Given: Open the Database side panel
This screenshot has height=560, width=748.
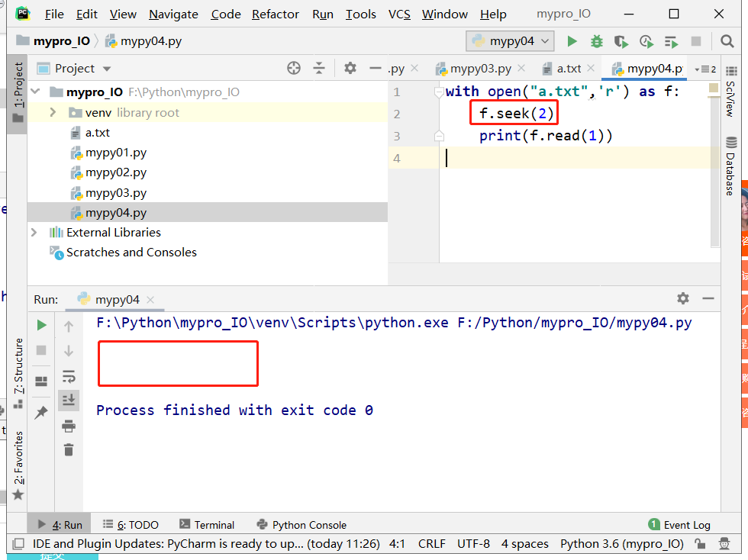Looking at the screenshot, I should click(x=730, y=167).
